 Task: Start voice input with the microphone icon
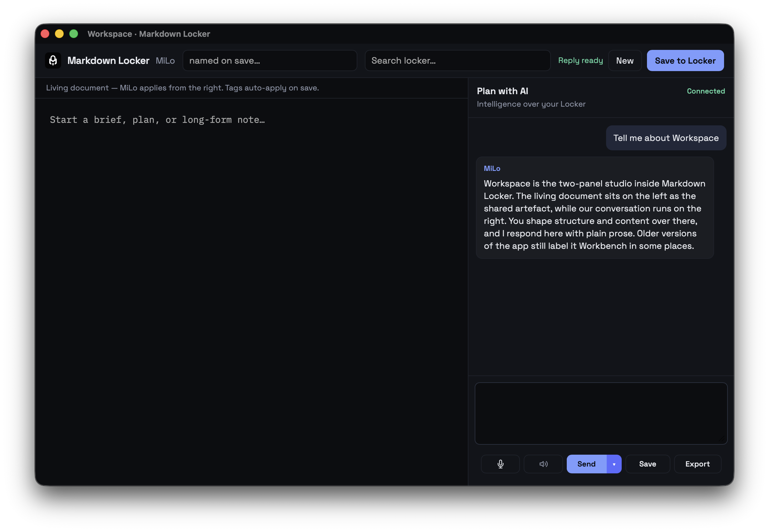500,464
